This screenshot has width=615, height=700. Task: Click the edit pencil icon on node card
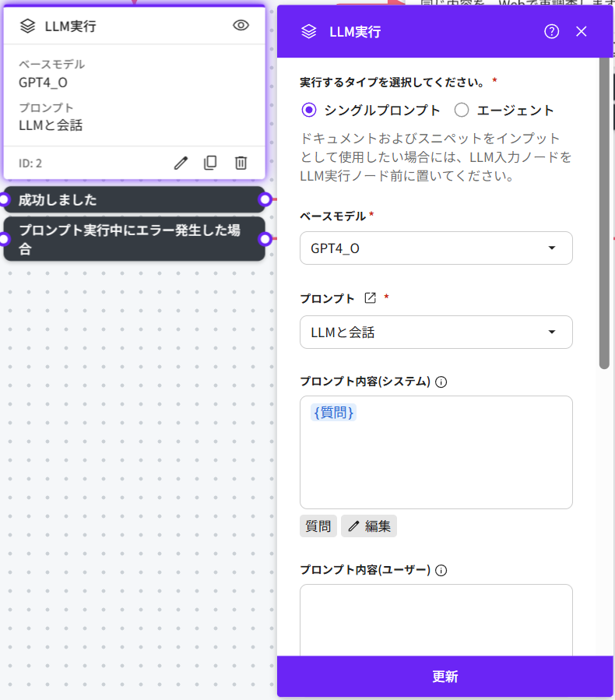[x=181, y=163]
